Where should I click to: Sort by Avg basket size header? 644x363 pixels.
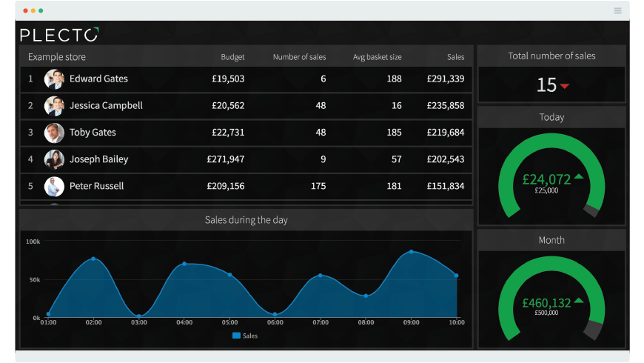pyautogui.click(x=377, y=57)
